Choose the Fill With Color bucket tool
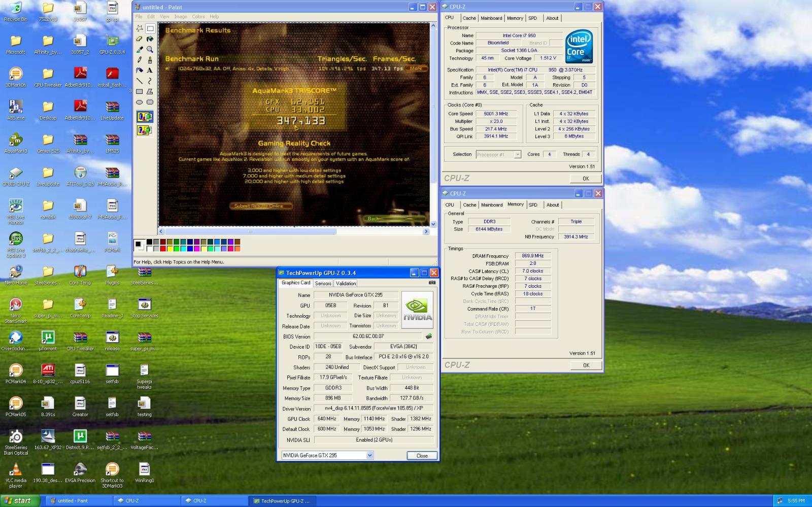 click(150, 39)
